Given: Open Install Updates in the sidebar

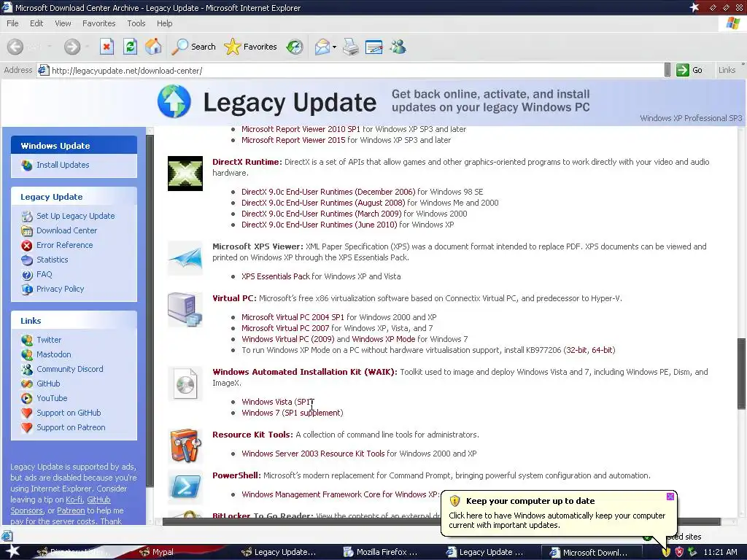Looking at the screenshot, I should point(63,165).
